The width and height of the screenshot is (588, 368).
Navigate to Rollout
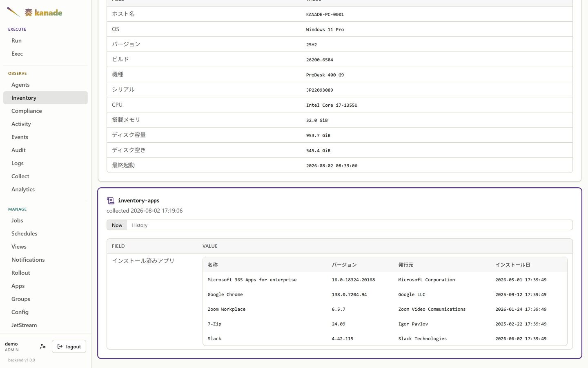pyautogui.click(x=45, y=273)
